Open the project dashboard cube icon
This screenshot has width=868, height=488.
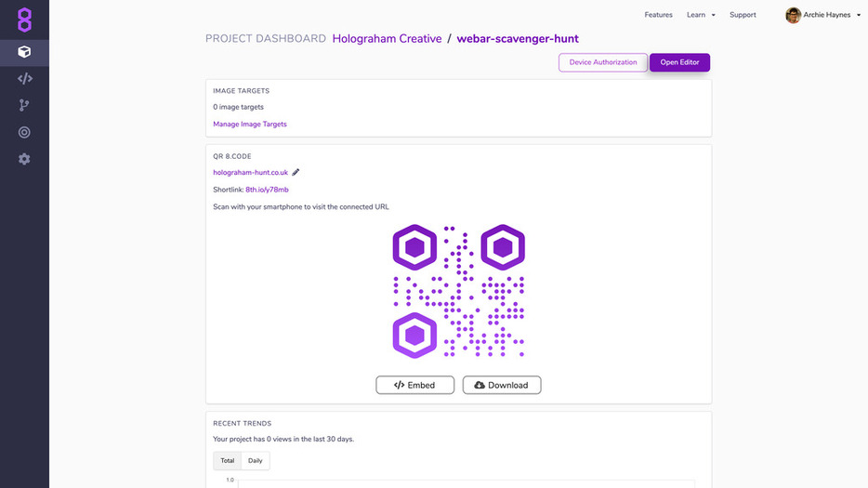[x=24, y=52]
